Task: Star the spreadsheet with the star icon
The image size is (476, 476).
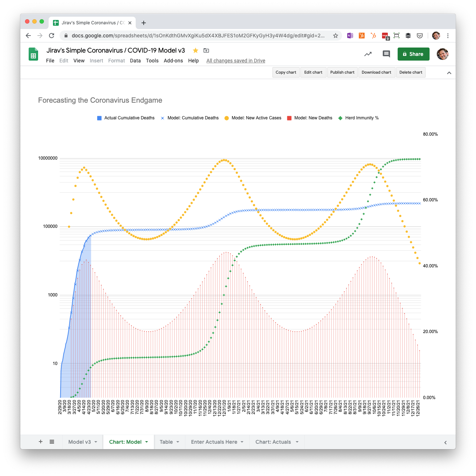Action: pyautogui.click(x=195, y=50)
